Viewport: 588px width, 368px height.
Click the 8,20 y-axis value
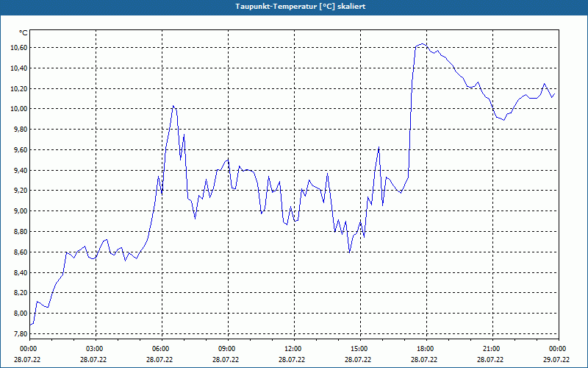[21, 292]
